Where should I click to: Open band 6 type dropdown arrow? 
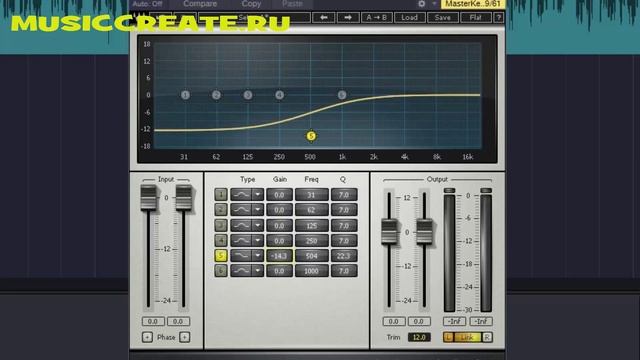[x=258, y=271]
